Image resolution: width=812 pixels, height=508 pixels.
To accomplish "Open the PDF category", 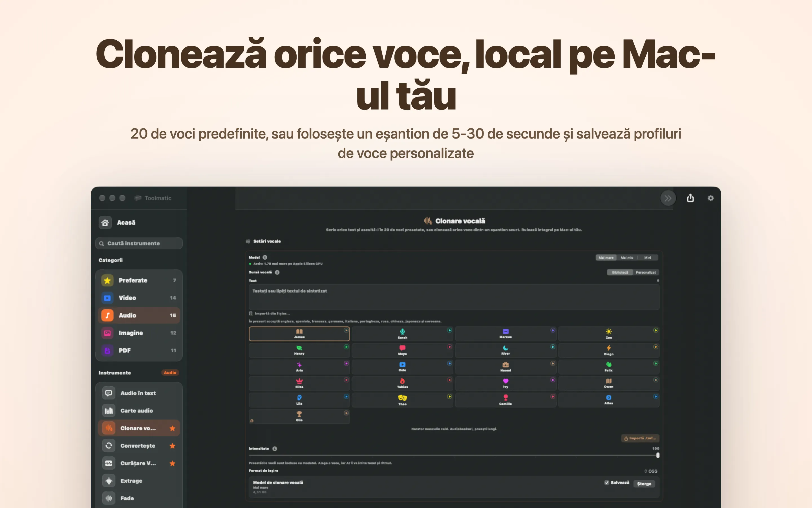I will 139,350.
